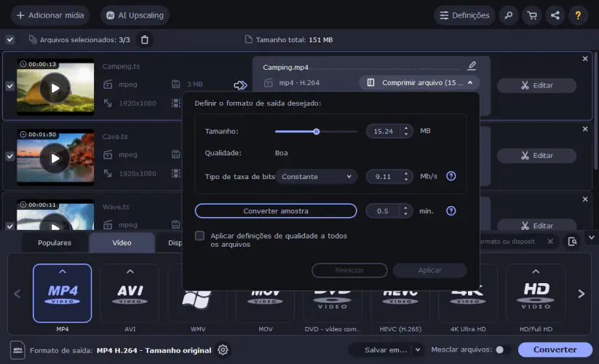Screen dimensions: 599x364
Task: Click the Tamanho size slider handle
Action: pos(317,132)
